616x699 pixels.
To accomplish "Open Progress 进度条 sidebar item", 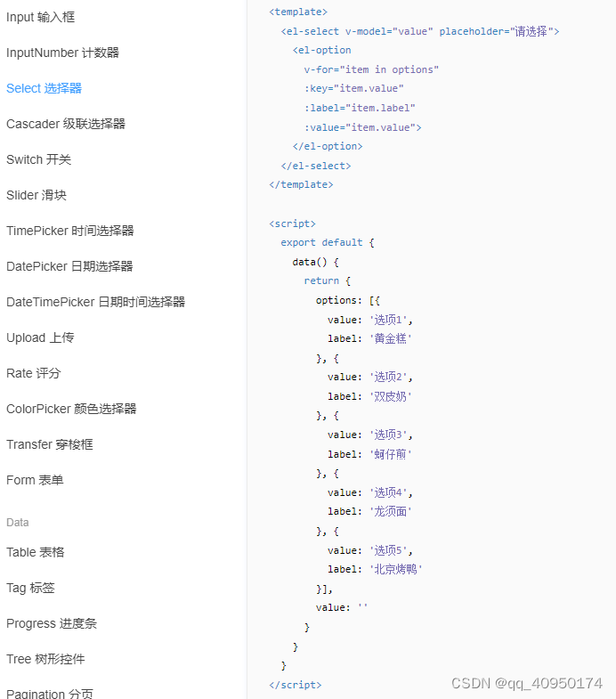I will point(52,624).
